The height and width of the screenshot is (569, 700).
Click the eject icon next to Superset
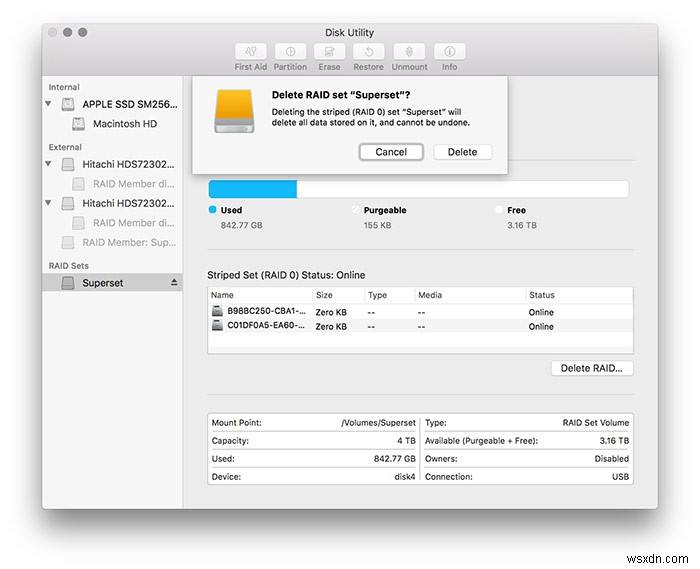(174, 282)
